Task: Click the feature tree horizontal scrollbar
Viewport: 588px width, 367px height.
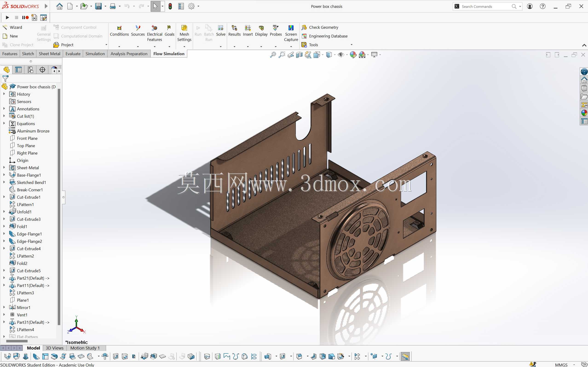Action: [x=17, y=341]
